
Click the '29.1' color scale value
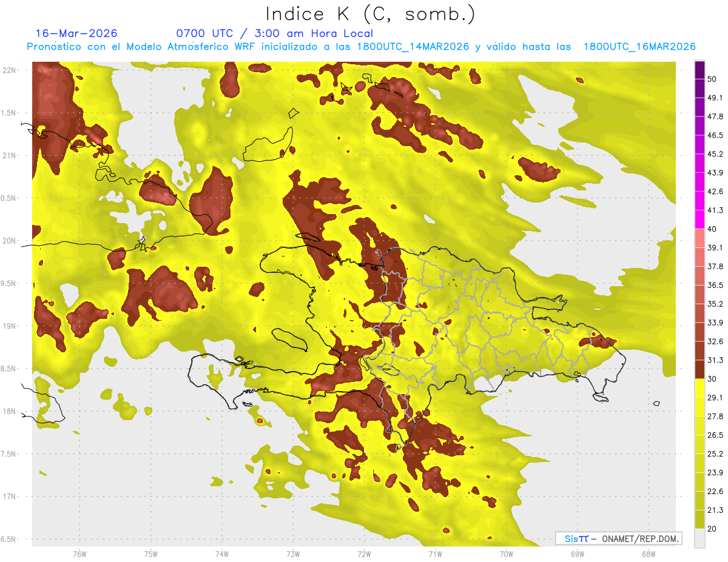[715, 398]
